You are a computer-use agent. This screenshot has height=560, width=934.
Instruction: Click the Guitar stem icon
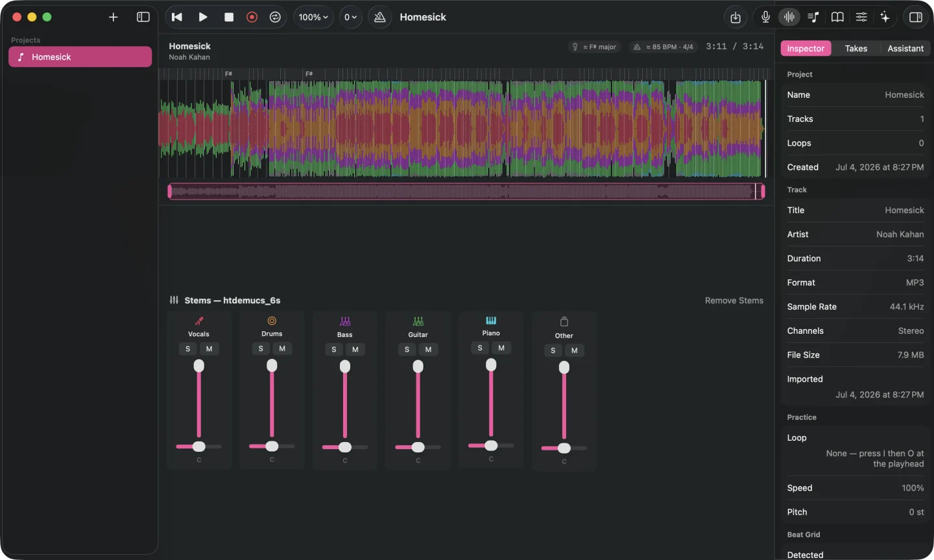[418, 321]
